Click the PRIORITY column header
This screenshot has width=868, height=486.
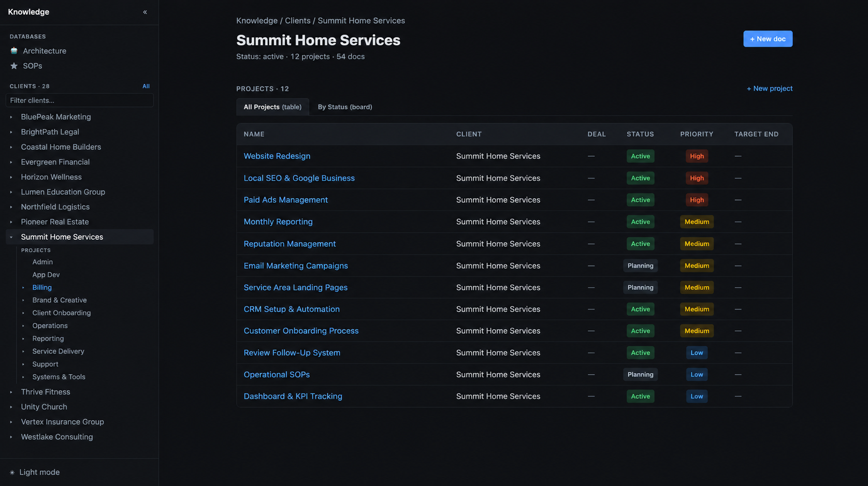point(697,134)
